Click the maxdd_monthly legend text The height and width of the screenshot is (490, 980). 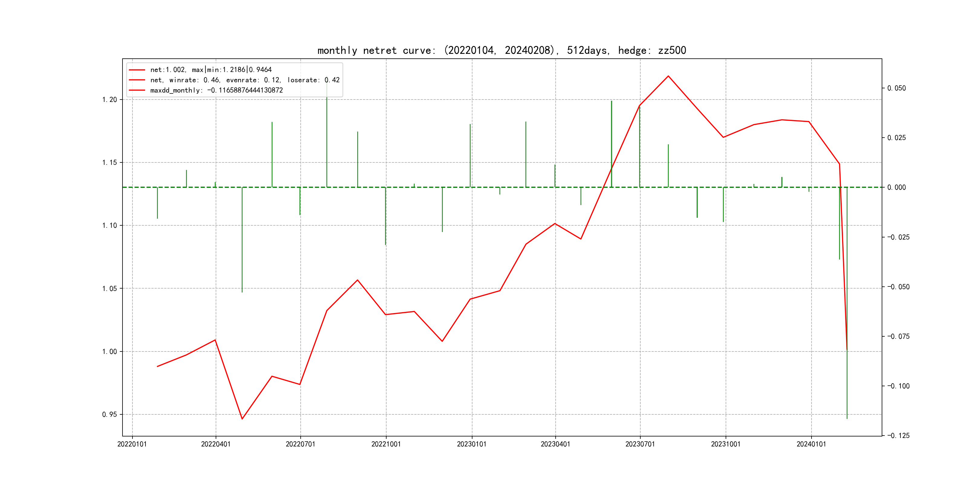[217, 90]
